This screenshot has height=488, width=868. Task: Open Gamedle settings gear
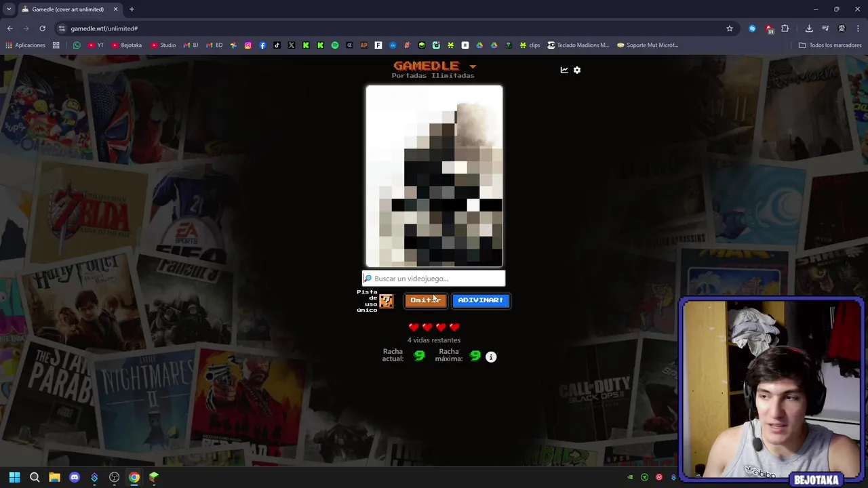coord(577,70)
